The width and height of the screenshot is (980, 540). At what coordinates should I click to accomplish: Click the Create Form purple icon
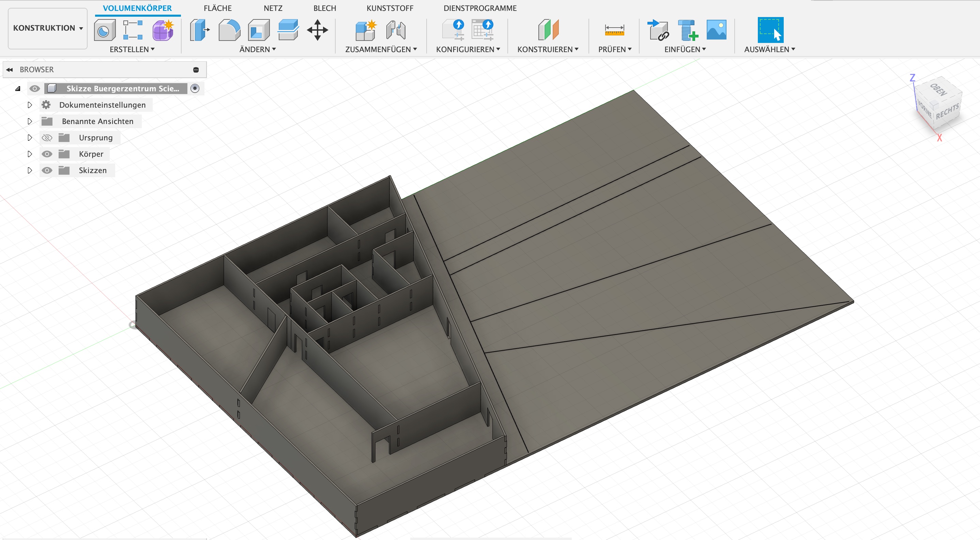(163, 30)
